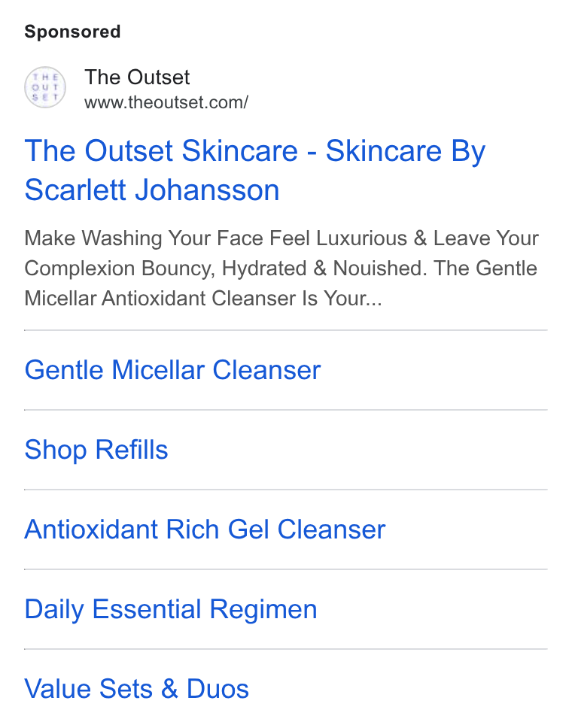Click Scarlett Johansson in the headline
Screen dimensions: 572x728
(x=152, y=190)
